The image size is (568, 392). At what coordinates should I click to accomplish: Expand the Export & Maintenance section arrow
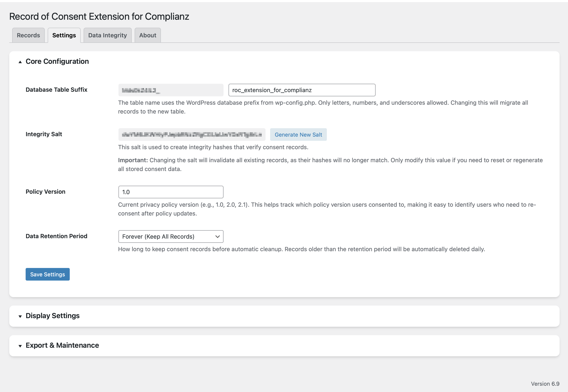click(20, 346)
